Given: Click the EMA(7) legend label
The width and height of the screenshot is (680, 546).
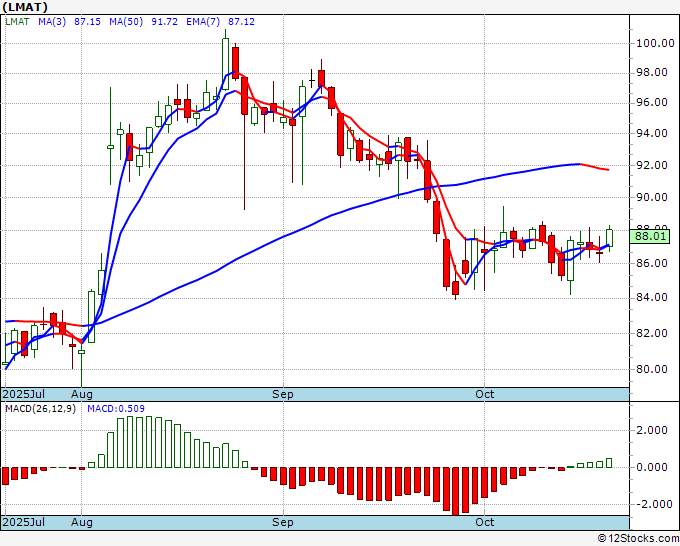Looking at the screenshot, I should point(203,22).
